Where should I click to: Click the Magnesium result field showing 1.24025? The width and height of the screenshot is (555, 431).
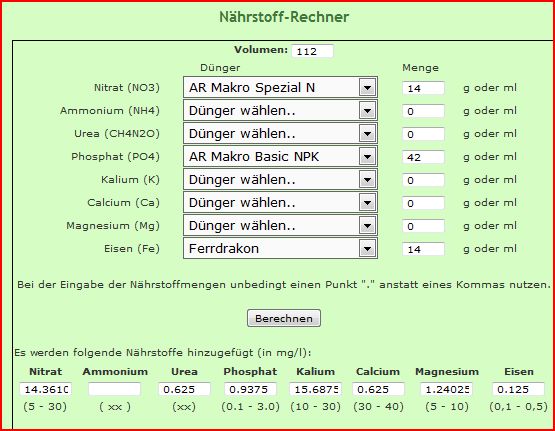[x=447, y=389]
